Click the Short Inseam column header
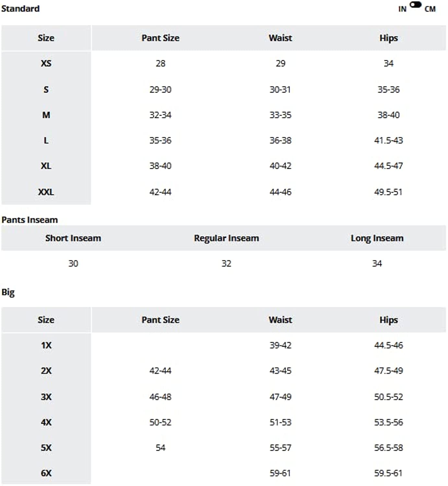Image resolution: width=448 pixels, height=486 pixels. coord(73,238)
